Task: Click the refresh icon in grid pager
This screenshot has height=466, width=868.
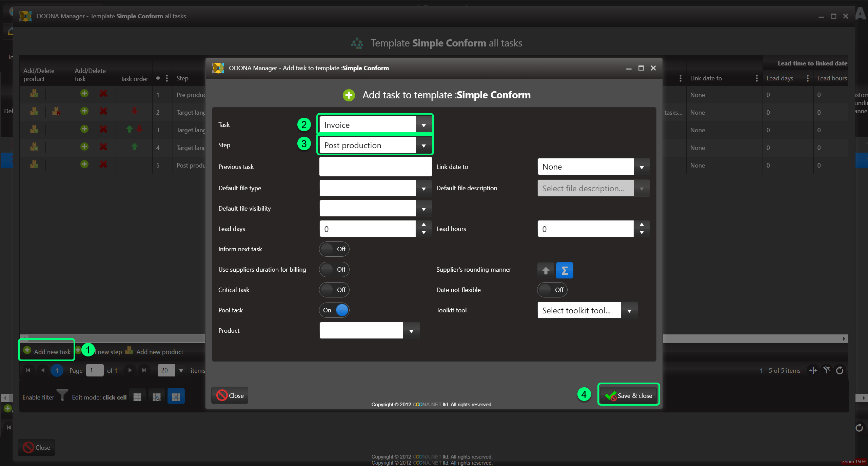Action: (840, 370)
